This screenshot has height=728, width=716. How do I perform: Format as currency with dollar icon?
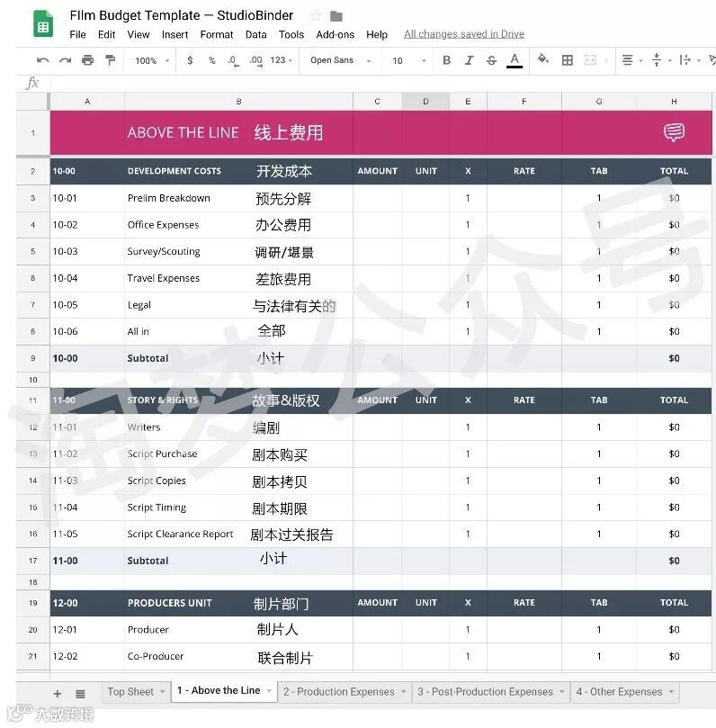(190, 60)
